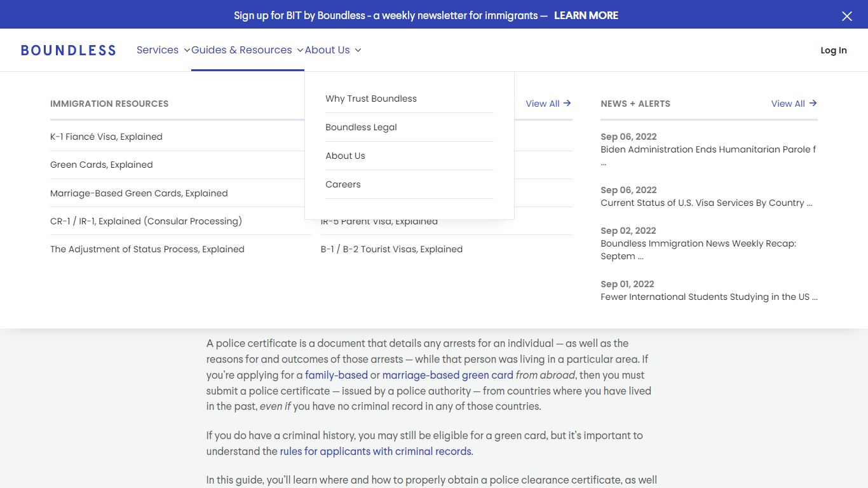Open Marriage-Based Green Cards, Explained

pyautogui.click(x=139, y=193)
